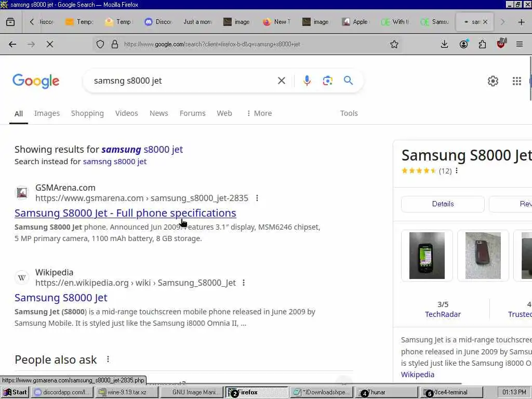Open options for the GSMArena result

pyautogui.click(x=257, y=198)
